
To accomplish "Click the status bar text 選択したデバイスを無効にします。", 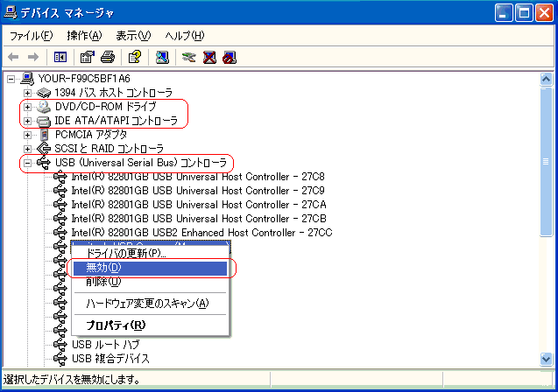I will tap(72, 380).
